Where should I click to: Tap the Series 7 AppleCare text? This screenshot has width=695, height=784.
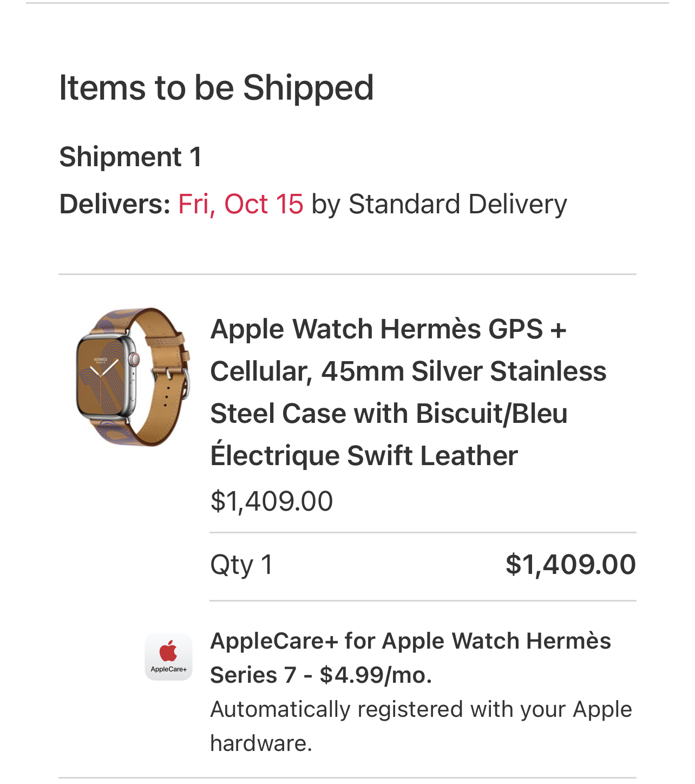[x=253, y=675]
